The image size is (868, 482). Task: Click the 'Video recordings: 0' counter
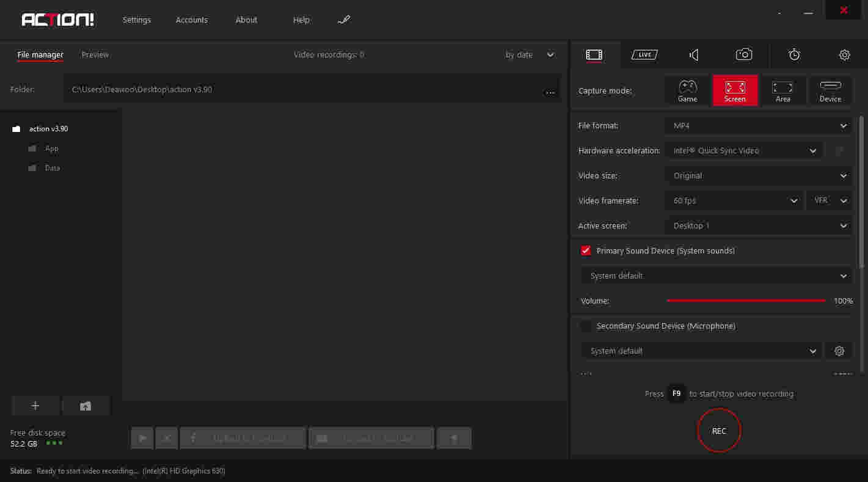pos(329,55)
